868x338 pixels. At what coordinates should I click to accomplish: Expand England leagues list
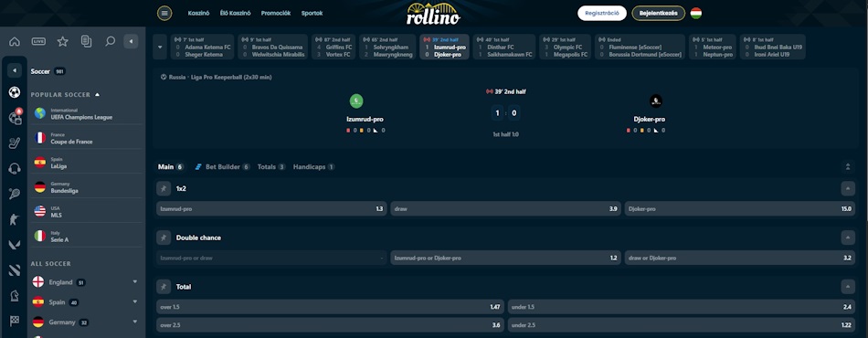click(134, 281)
